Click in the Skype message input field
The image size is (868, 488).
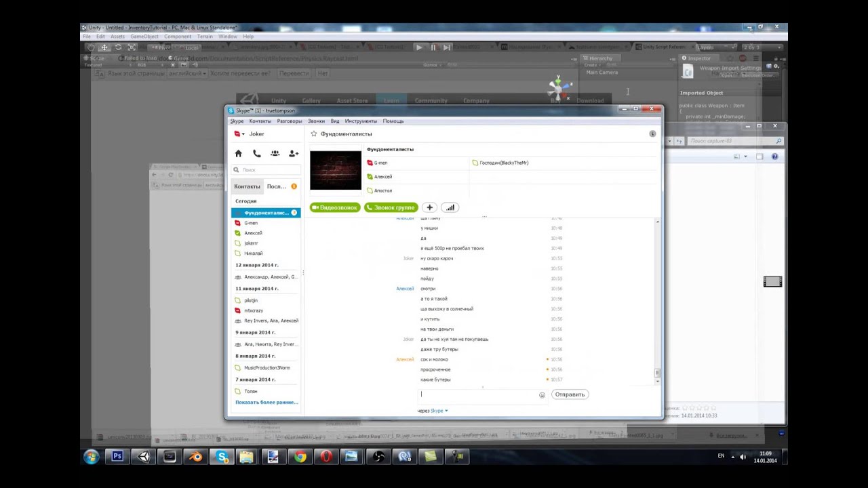coord(478,394)
